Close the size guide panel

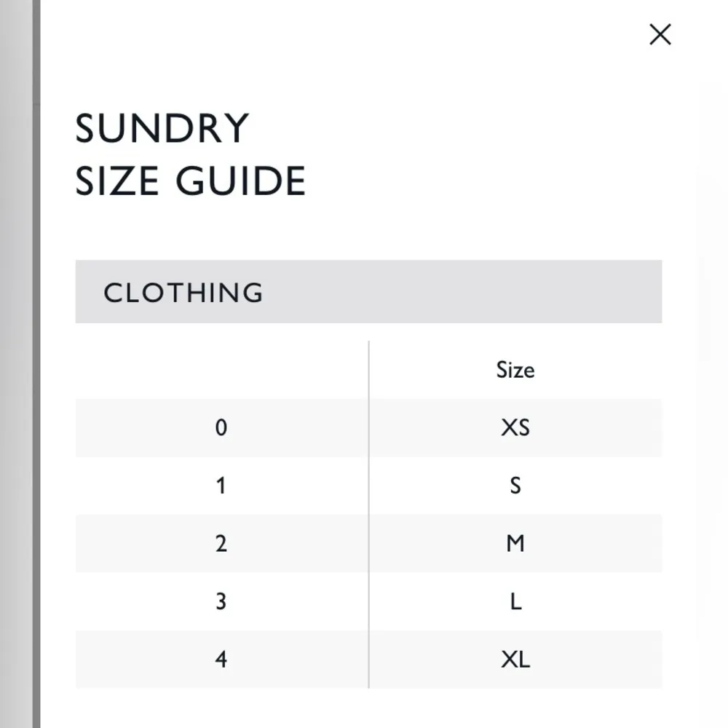tap(660, 34)
